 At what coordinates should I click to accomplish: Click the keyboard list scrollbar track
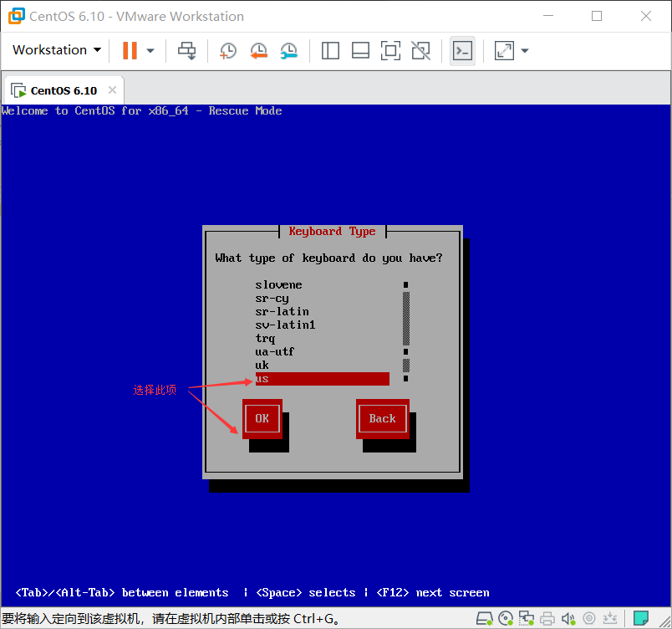click(x=406, y=332)
